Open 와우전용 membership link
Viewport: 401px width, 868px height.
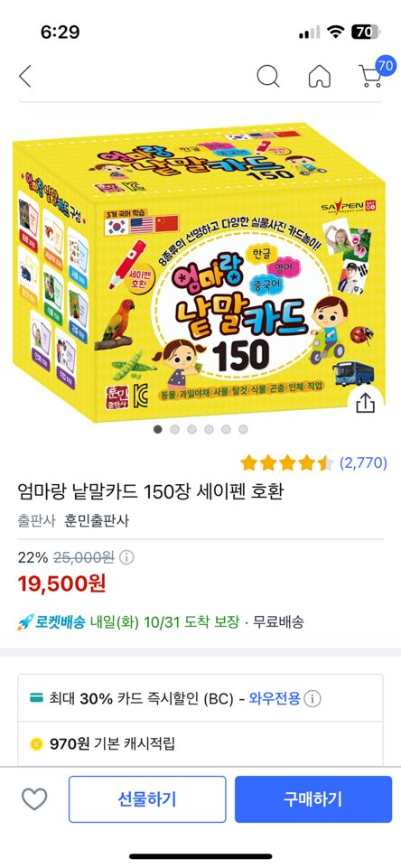click(x=275, y=698)
